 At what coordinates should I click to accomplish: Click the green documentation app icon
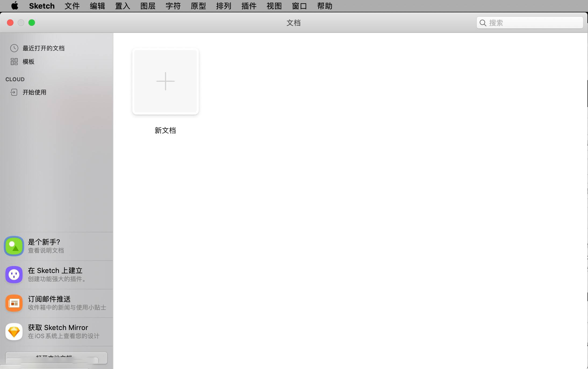tap(14, 246)
